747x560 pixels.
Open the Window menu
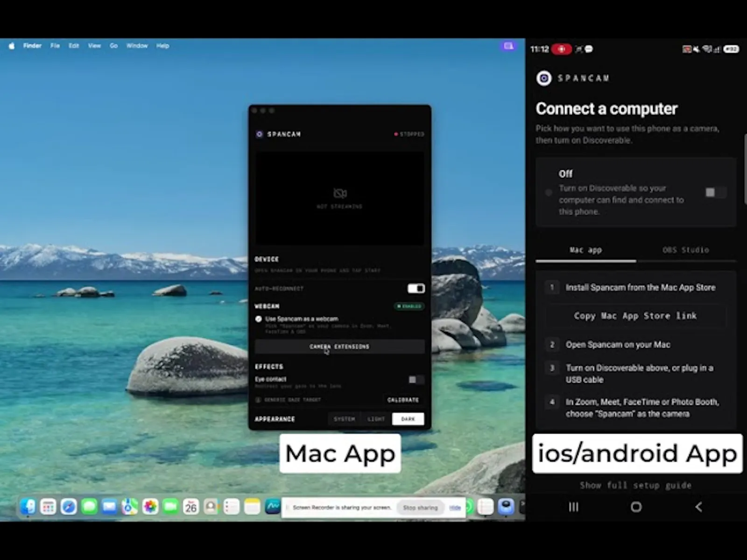pos(137,46)
